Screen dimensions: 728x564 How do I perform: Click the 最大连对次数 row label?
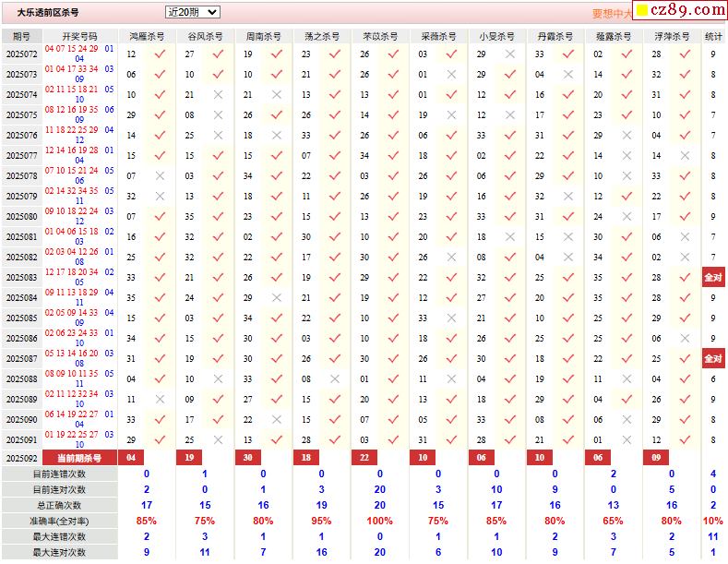coord(59,552)
